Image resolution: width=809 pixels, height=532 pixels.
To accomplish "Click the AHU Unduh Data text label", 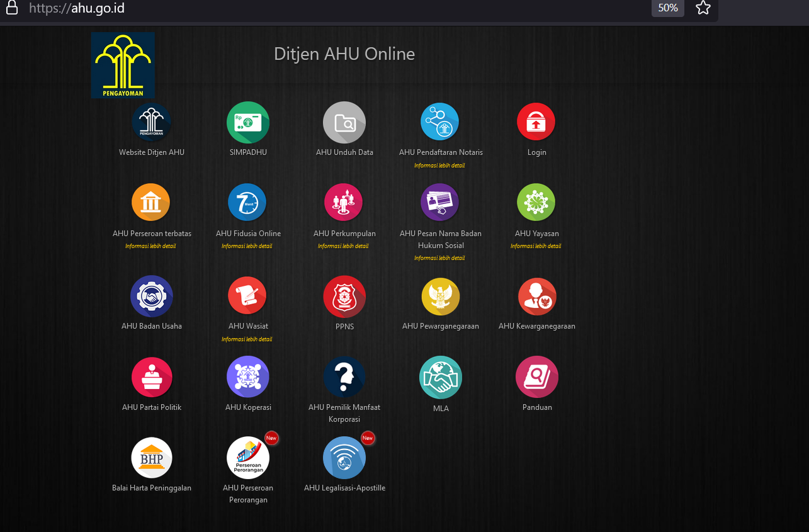I will tap(344, 152).
